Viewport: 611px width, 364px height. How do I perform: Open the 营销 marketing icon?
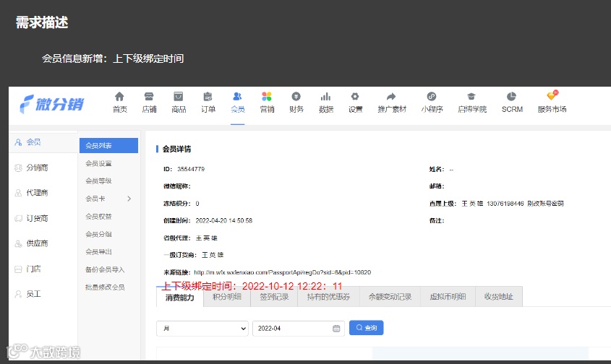pos(267,97)
